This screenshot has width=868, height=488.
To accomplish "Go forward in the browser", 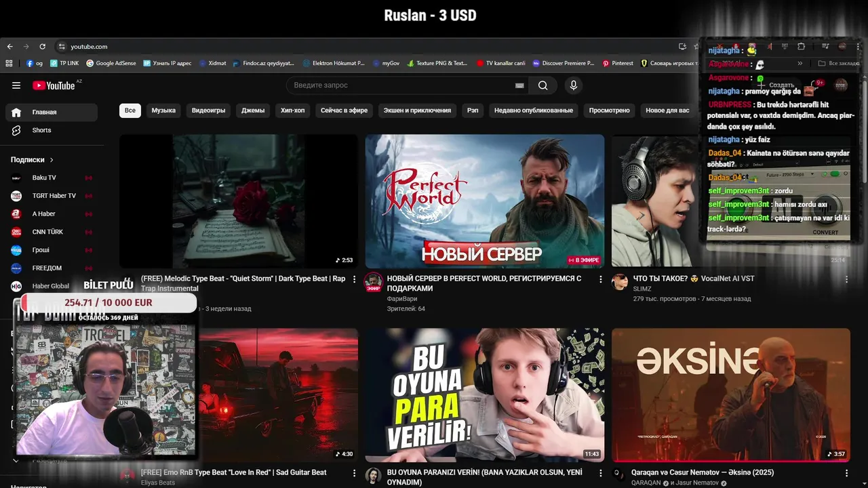I will tap(26, 47).
